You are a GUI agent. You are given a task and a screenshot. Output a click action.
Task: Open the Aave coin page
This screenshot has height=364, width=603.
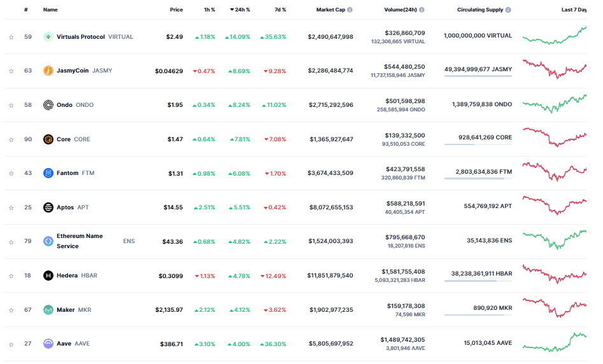[x=64, y=344]
